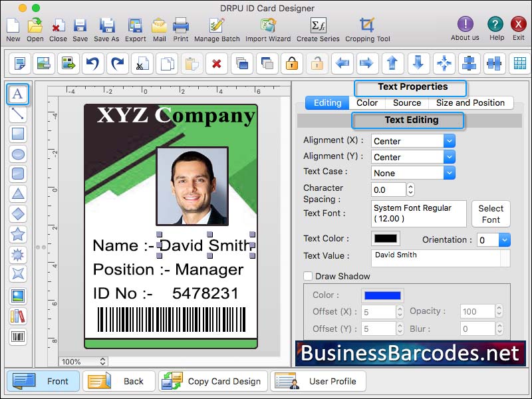The height and width of the screenshot is (399, 532).
Task: Open User Profile
Action: [x=318, y=381]
